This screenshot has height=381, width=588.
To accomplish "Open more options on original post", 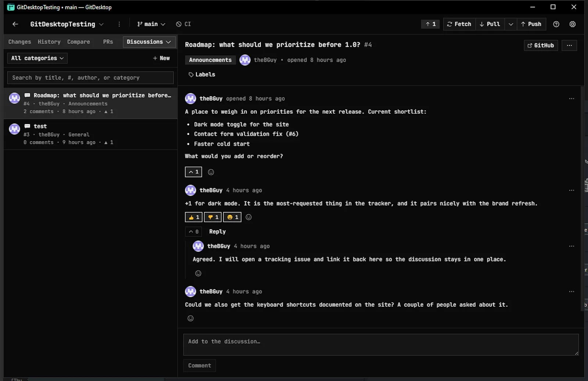I will 571,99.
